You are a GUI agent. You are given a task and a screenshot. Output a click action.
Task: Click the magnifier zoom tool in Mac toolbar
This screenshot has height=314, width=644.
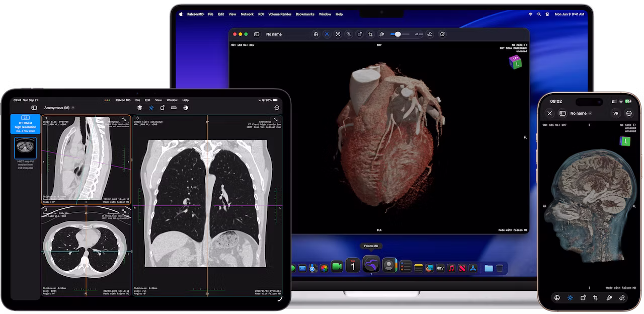click(x=349, y=34)
